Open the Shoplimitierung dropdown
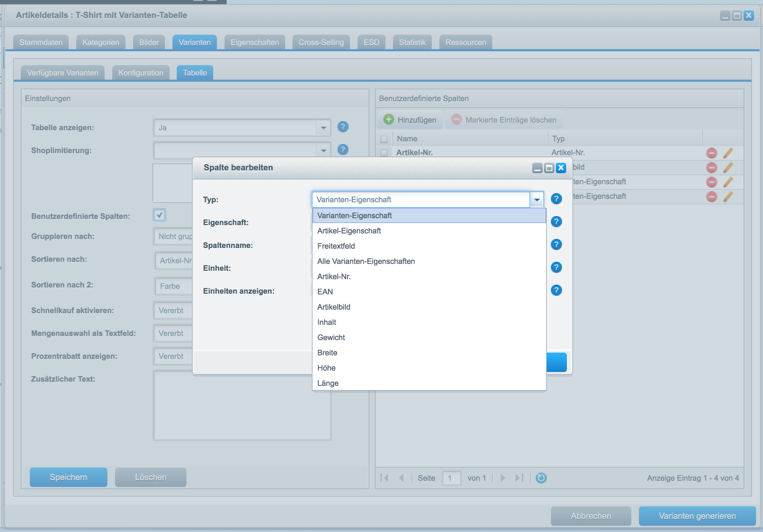763x532 pixels. tap(323, 150)
